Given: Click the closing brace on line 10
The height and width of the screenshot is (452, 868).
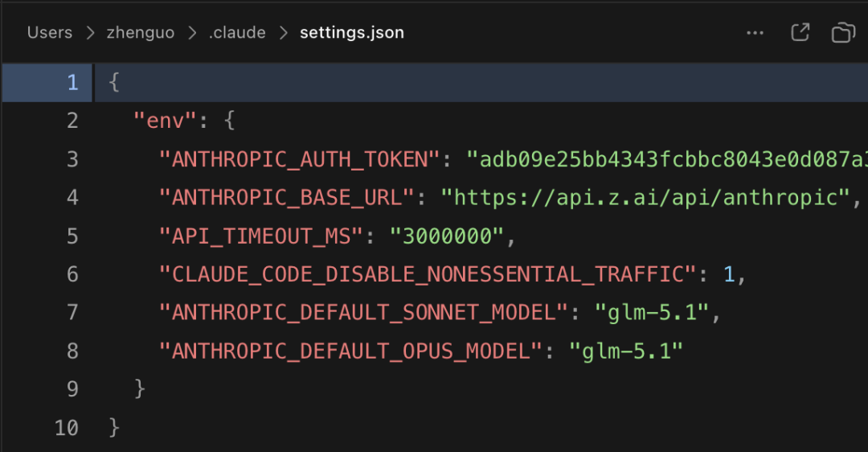Looking at the screenshot, I should [114, 428].
